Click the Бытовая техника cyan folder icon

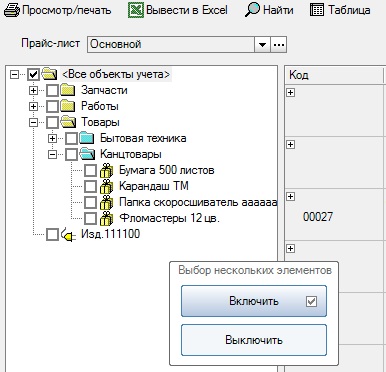(87, 138)
